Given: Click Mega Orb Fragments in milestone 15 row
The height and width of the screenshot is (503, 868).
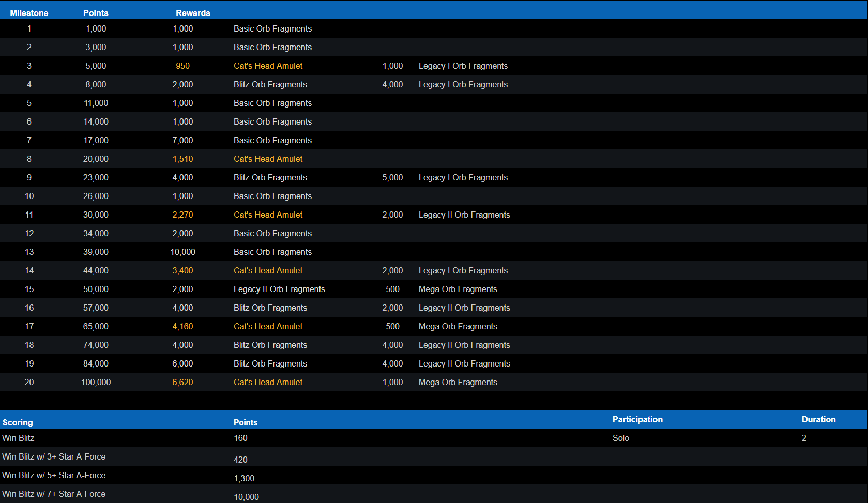Looking at the screenshot, I should [458, 289].
